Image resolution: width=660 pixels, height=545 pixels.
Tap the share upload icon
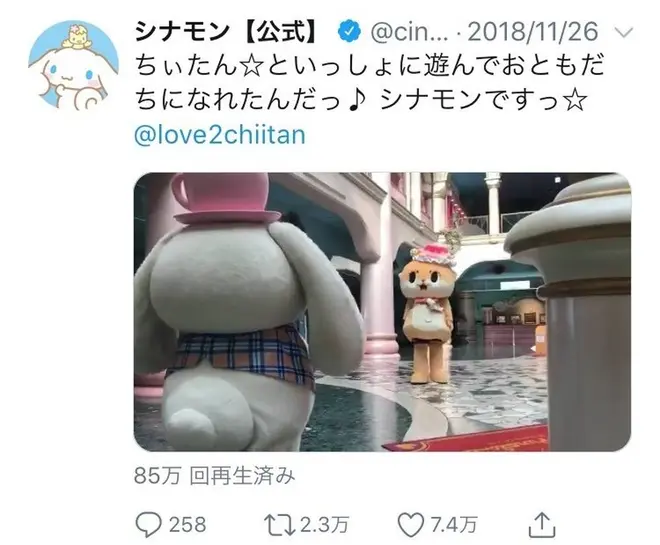[x=542, y=524]
